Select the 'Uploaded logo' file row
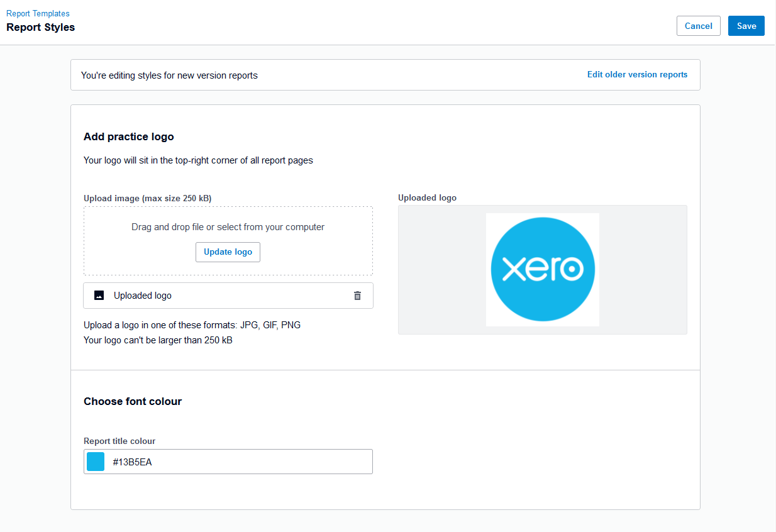Viewport: 776px width, 532px height. (228, 296)
